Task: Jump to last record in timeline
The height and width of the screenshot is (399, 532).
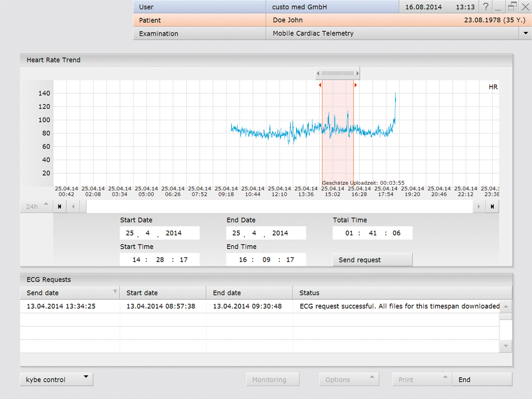Action: tap(492, 207)
